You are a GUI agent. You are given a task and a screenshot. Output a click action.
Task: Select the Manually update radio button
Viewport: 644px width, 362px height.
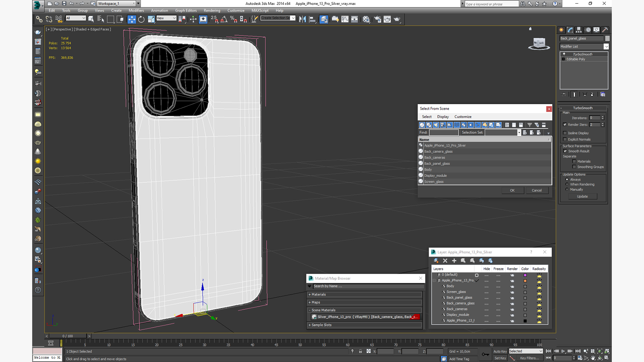point(567,189)
